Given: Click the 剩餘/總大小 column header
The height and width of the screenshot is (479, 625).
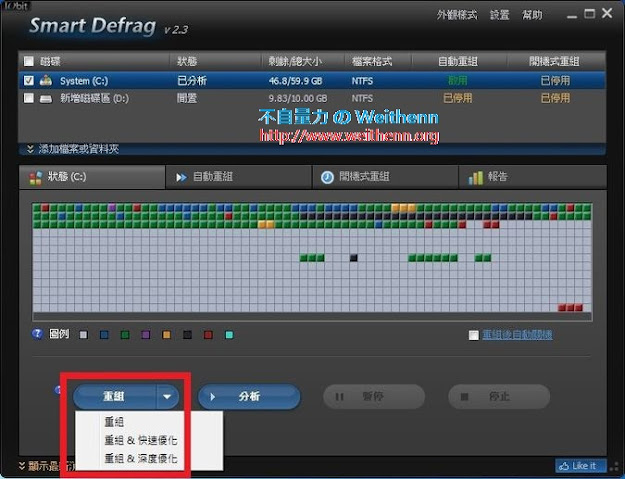Looking at the screenshot, I should [295, 61].
